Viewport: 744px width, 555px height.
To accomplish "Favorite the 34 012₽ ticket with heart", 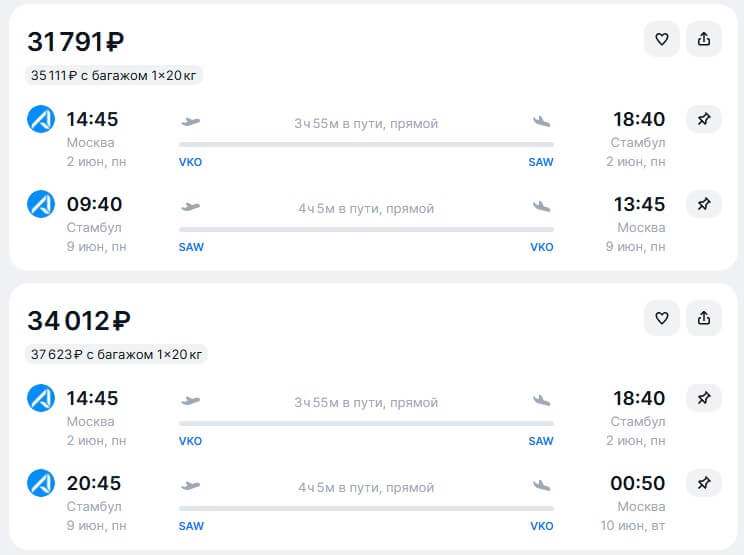I will (661, 318).
